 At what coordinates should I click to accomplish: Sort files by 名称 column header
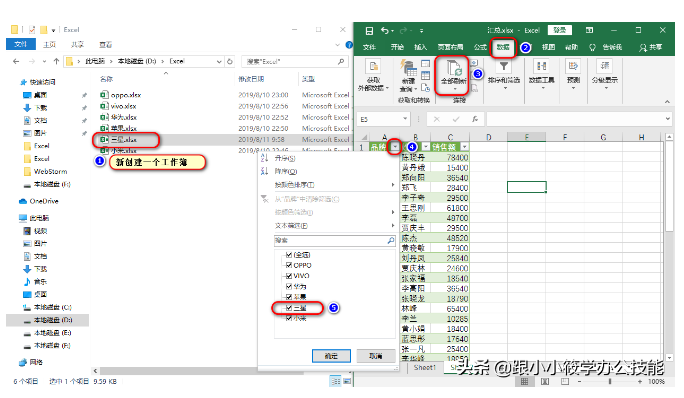pos(106,79)
